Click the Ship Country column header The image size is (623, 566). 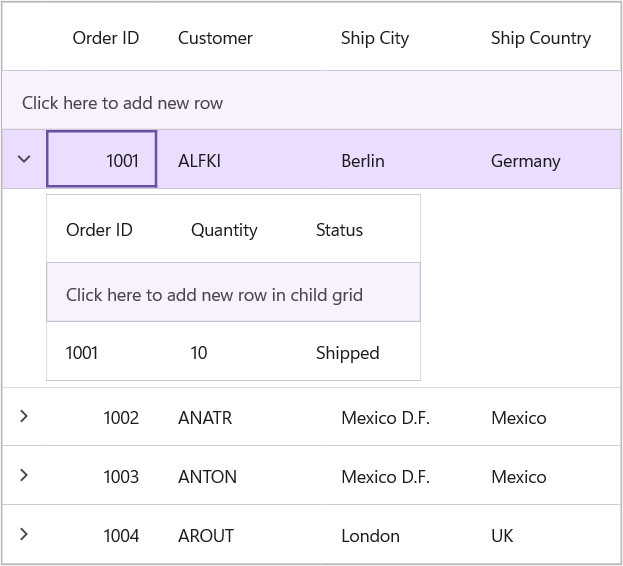click(540, 39)
